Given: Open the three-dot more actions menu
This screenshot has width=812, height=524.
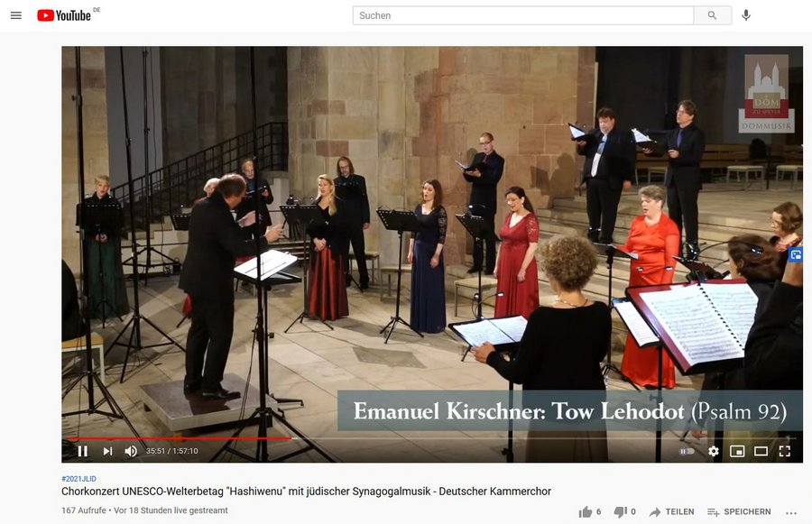Looking at the screenshot, I should (x=790, y=513).
